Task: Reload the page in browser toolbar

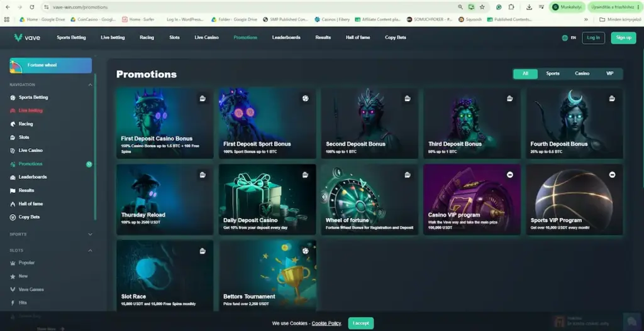Action: coord(32,7)
